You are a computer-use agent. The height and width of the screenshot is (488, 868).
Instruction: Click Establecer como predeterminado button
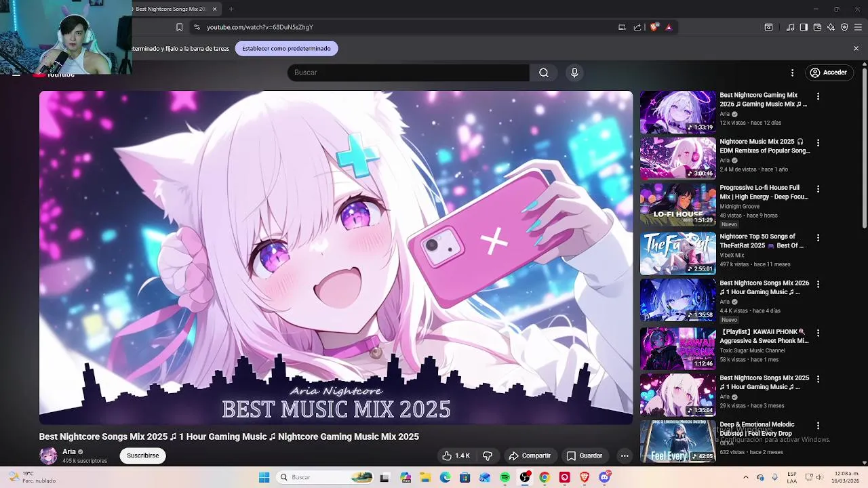click(x=286, y=49)
